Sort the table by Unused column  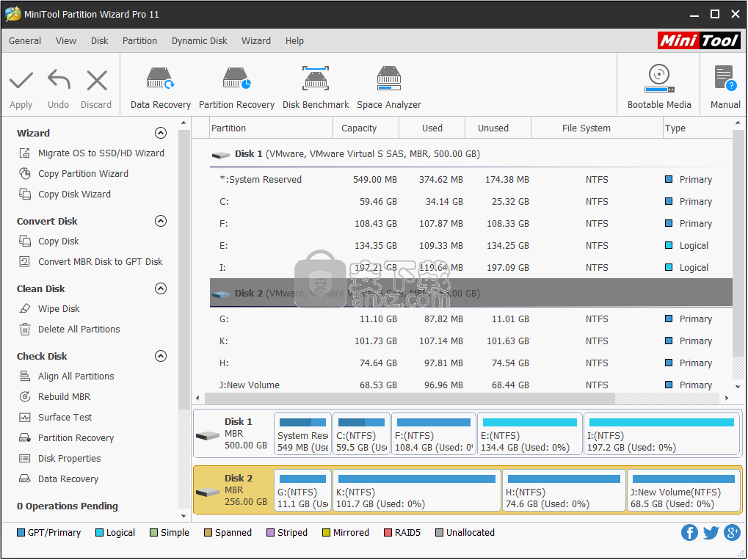tap(498, 128)
